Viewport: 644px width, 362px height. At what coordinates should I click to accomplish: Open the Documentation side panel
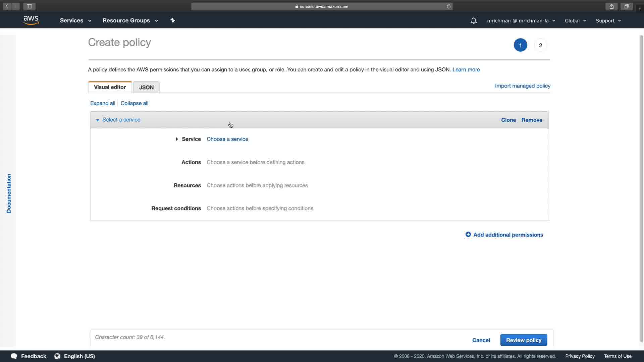point(9,193)
